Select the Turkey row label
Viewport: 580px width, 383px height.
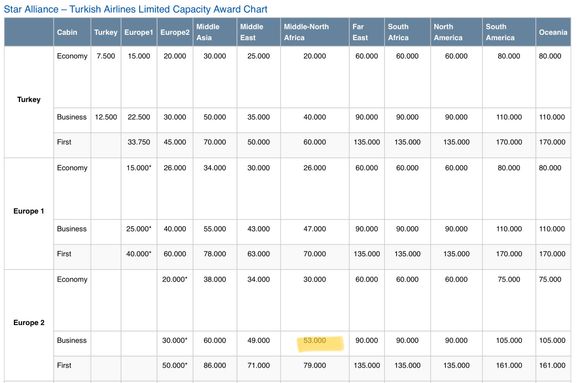[x=28, y=100]
